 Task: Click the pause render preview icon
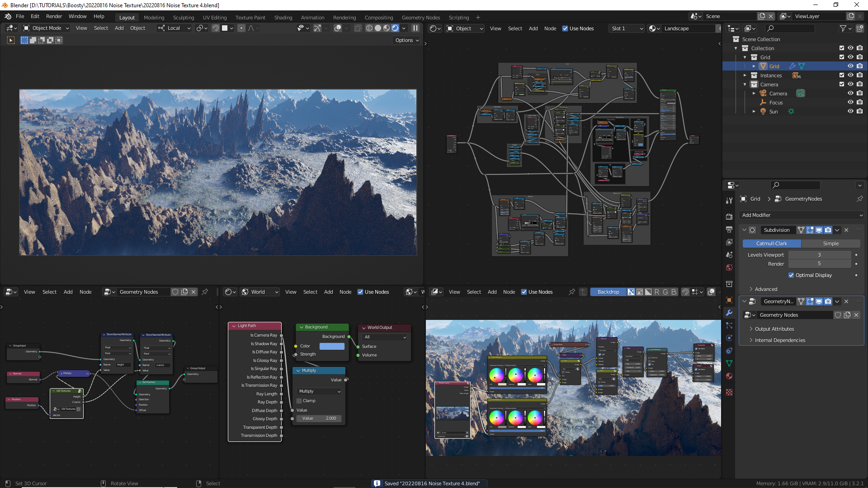(415, 28)
